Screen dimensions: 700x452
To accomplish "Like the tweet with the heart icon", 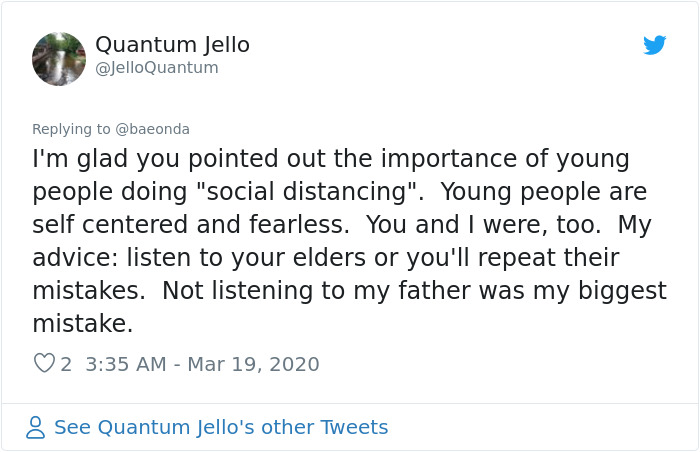I will tap(44, 364).
